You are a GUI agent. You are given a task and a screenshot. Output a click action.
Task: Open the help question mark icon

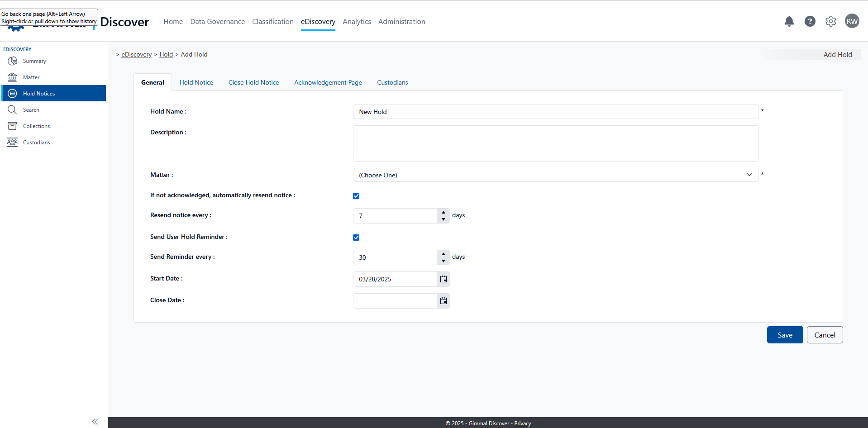[810, 21]
